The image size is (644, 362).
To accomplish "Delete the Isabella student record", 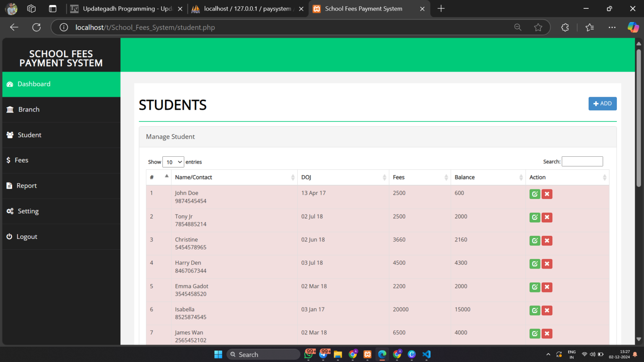I will pos(547,310).
